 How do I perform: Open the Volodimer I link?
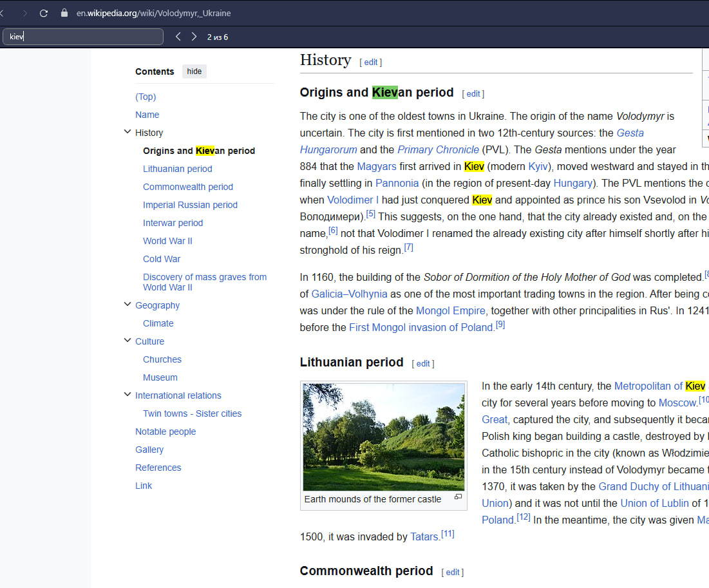[x=353, y=200]
